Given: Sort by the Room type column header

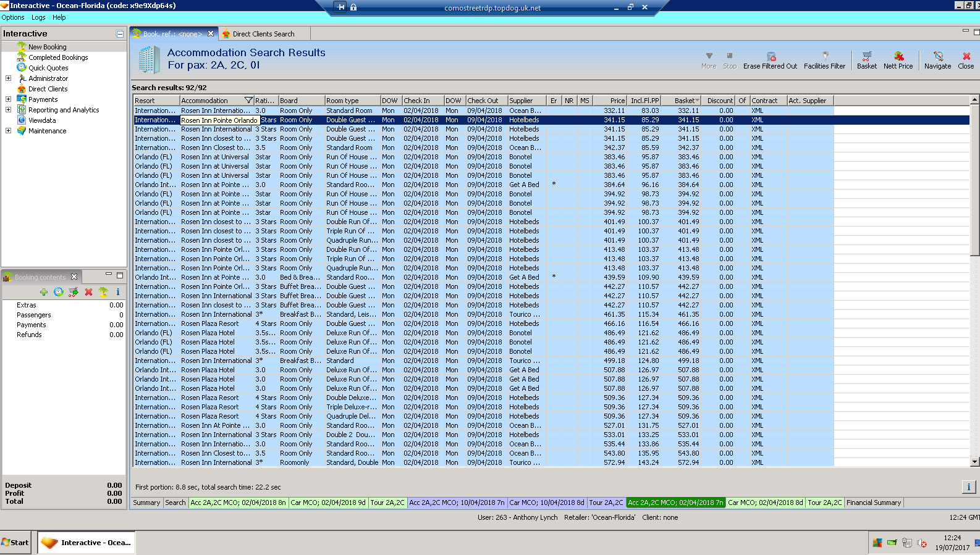Looking at the screenshot, I should coord(352,101).
